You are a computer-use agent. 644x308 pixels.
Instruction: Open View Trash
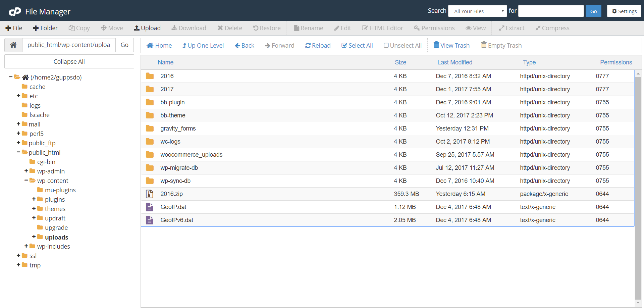click(x=451, y=45)
